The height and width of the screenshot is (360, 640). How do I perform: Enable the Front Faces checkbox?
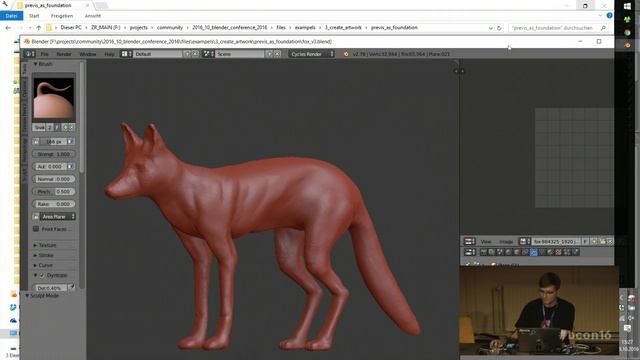(36, 229)
